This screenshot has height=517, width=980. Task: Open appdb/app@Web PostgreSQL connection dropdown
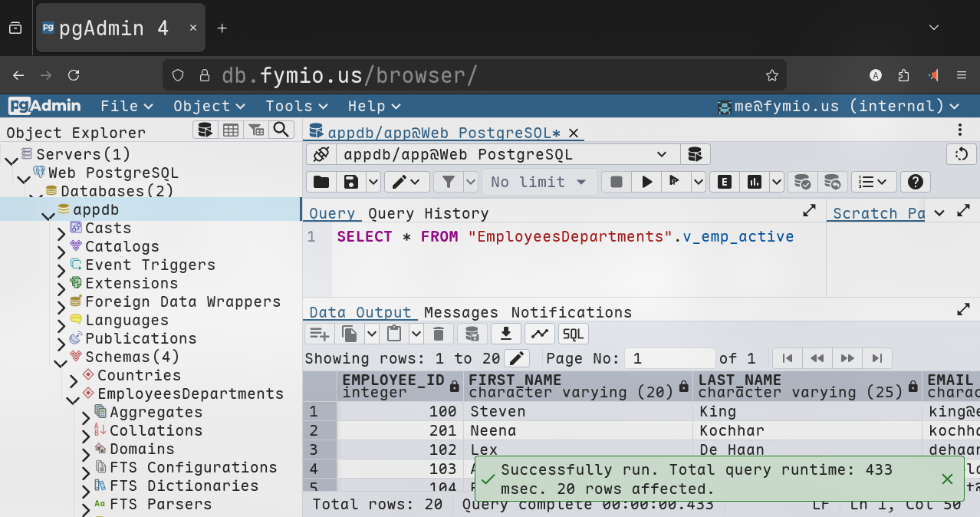pos(507,155)
